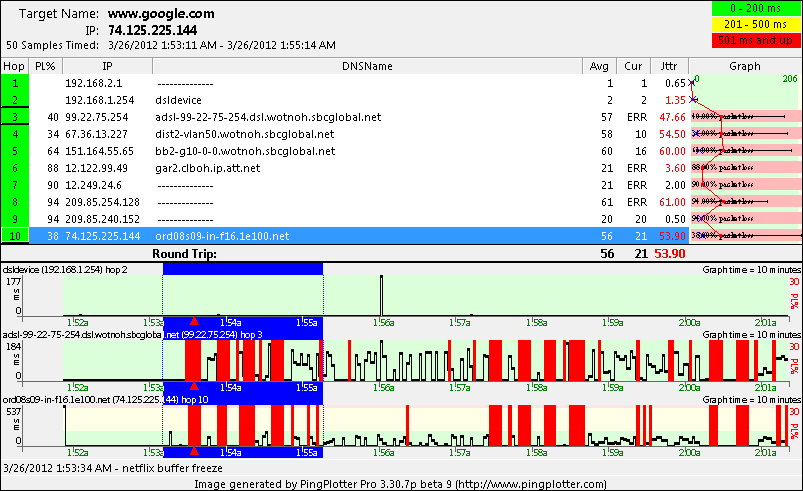803x491 pixels.
Task: Sort by the Avg column header
Action: (x=599, y=65)
